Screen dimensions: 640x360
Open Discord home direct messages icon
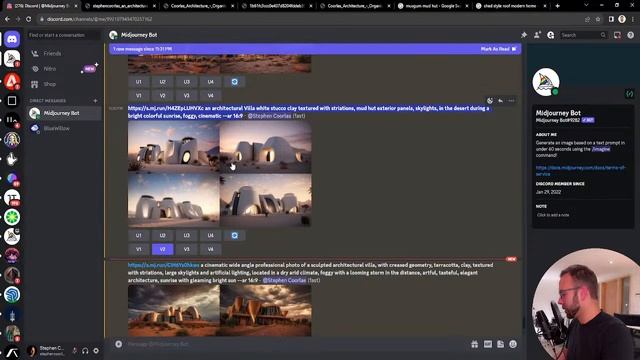point(12,39)
